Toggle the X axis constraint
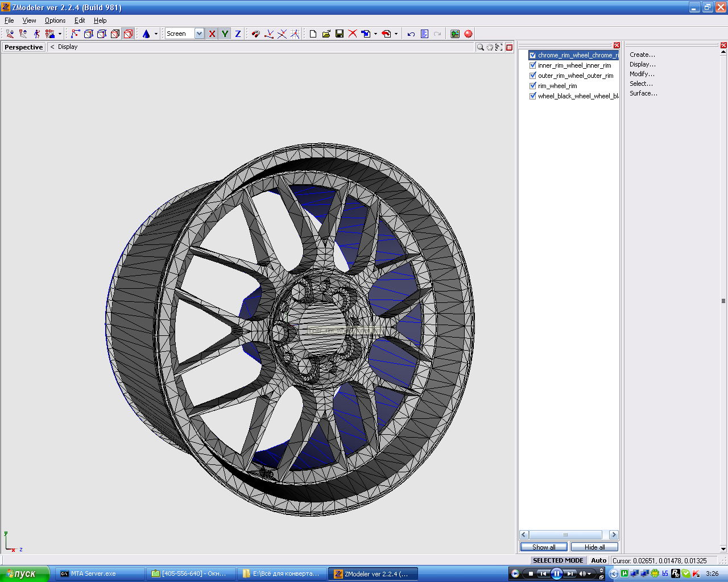The height and width of the screenshot is (582, 728). click(212, 34)
